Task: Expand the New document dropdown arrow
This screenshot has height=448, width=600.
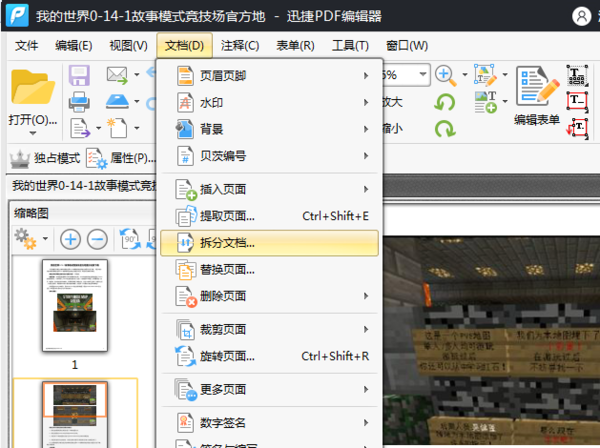Action: point(137,128)
